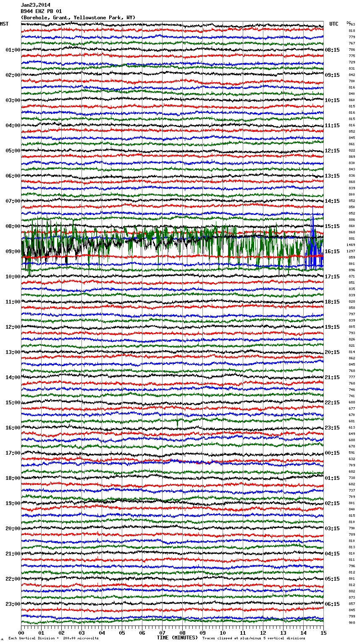Screen dimensions: 357x644
Task: Select the 21:00 MST time label
Action: [x=13, y=554]
